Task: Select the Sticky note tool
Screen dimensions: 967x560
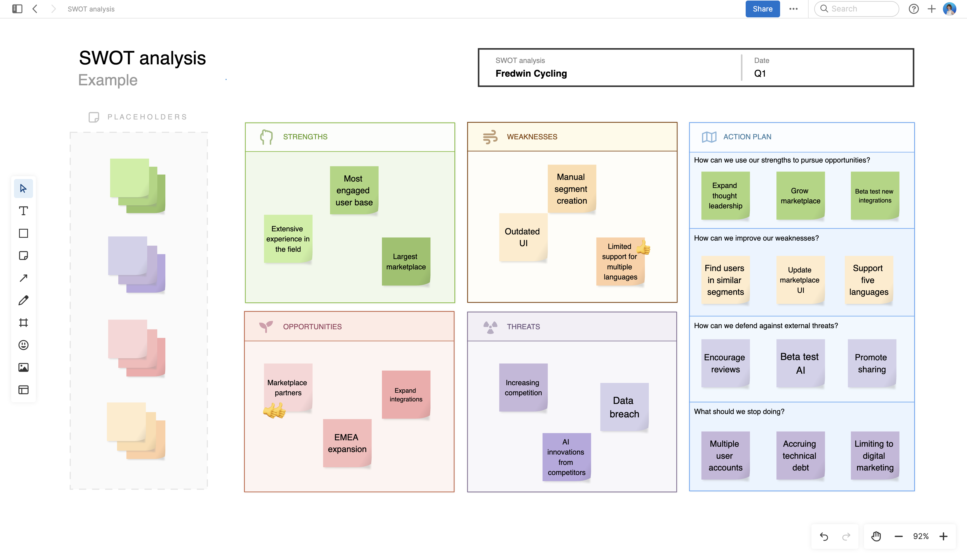Action: pyautogui.click(x=24, y=255)
